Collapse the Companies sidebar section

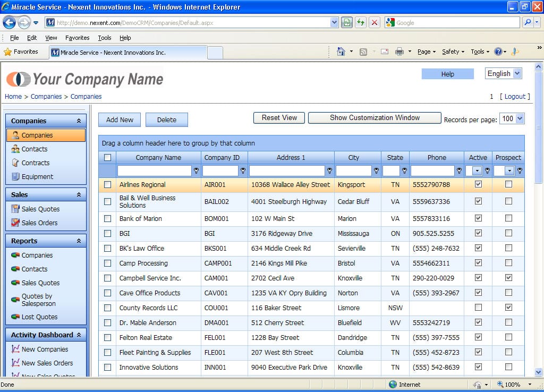pos(79,121)
